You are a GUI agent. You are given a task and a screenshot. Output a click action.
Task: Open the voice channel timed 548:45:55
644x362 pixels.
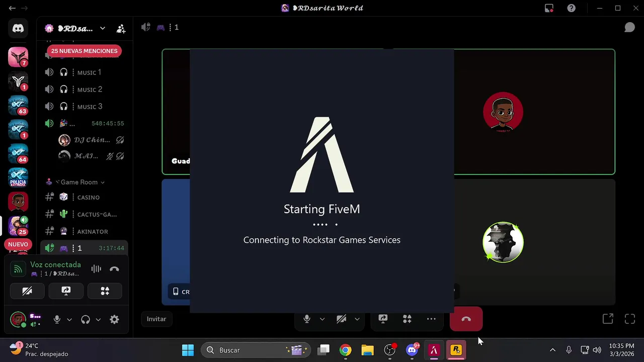(84, 123)
